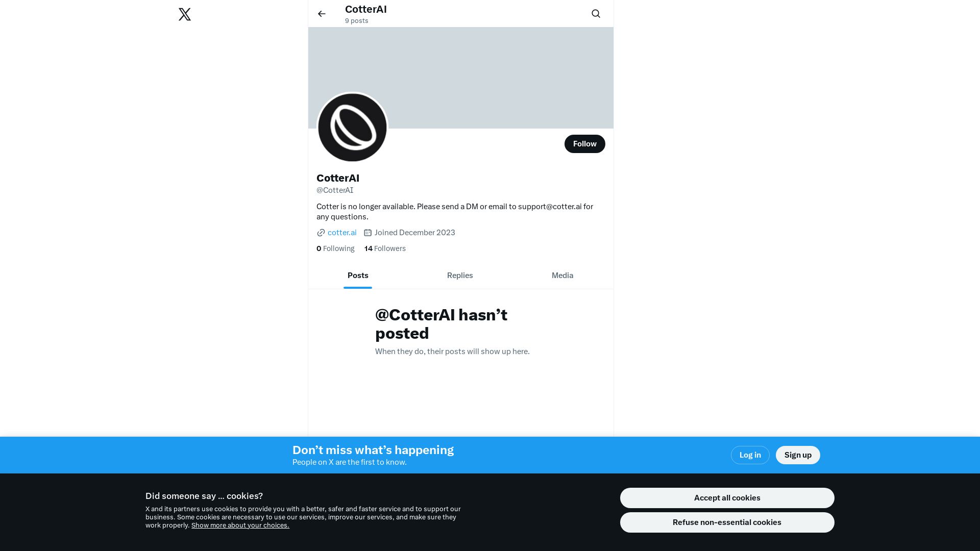View the 14 Followers list

[385, 248]
